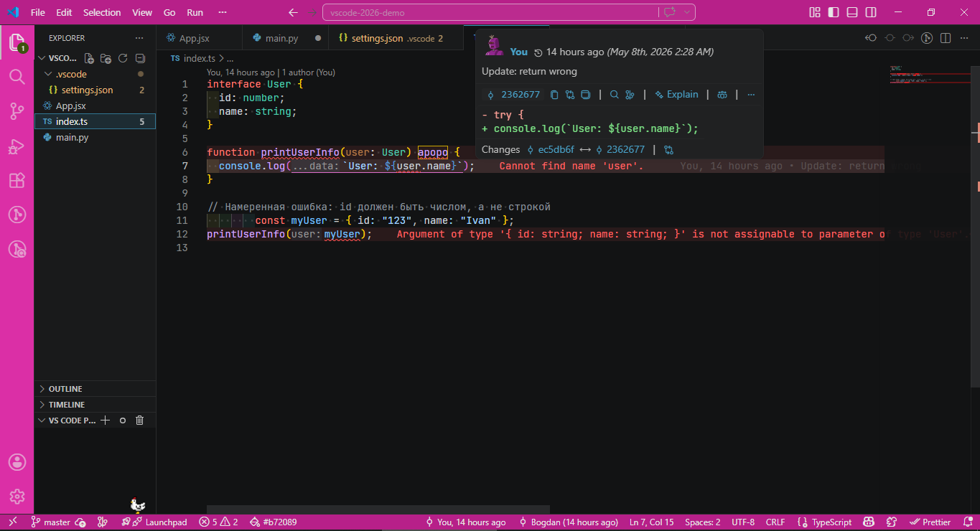The image size is (980, 531).
Task: Open the Manage gear menu
Action: point(17,497)
